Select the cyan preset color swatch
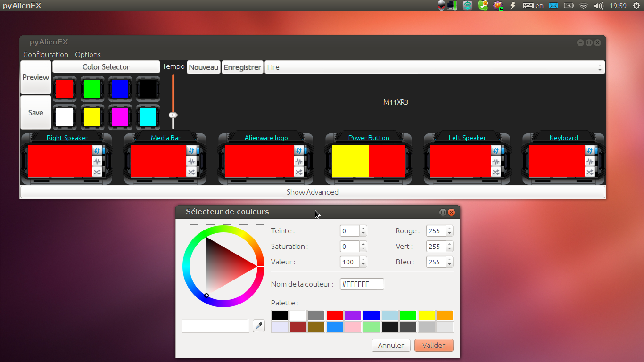Screen dimensions: 644x362 [148, 117]
